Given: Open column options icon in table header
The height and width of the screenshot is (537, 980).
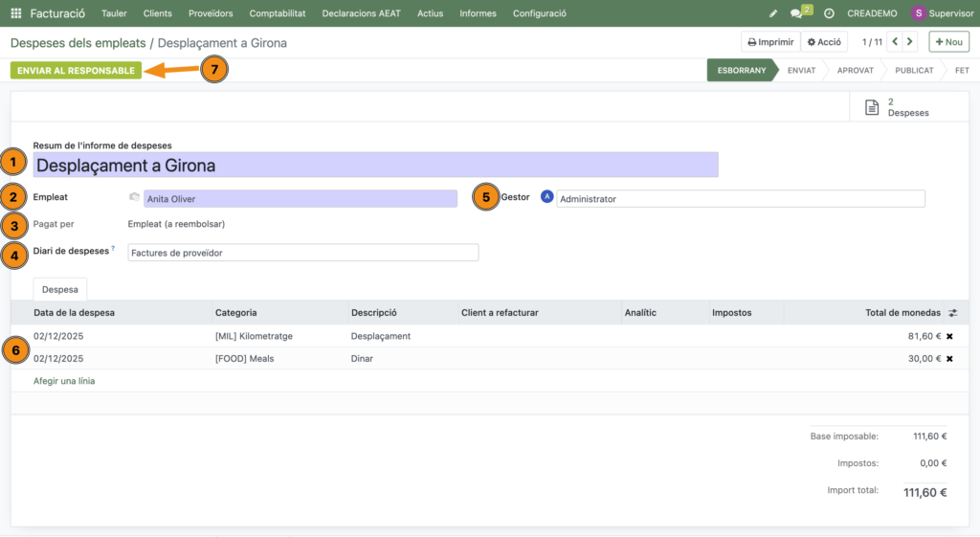Looking at the screenshot, I should [952, 313].
